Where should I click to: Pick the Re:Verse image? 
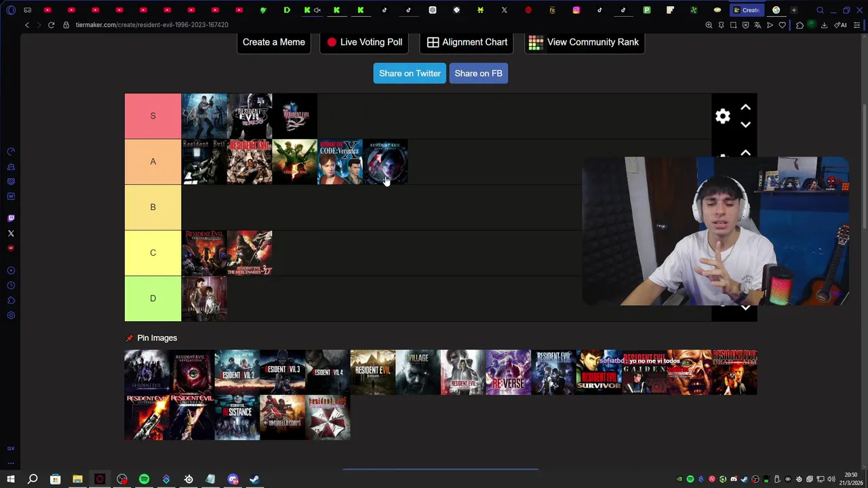[x=508, y=372]
